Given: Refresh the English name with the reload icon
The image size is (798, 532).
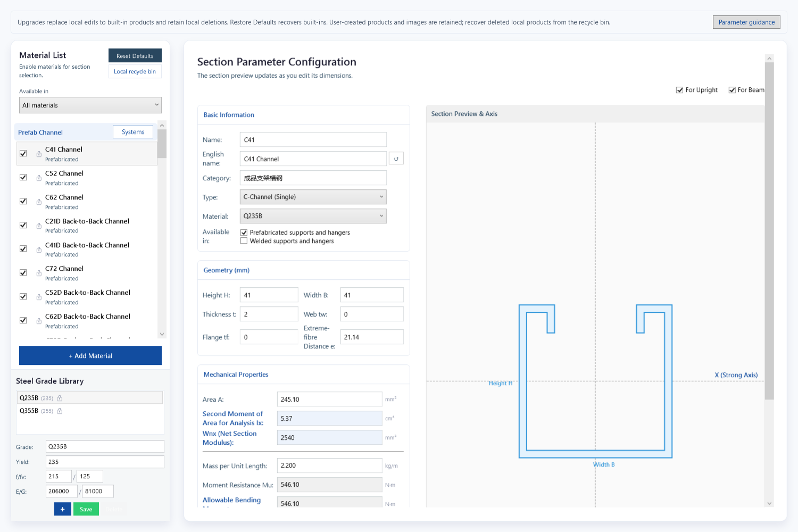Looking at the screenshot, I should pyautogui.click(x=396, y=159).
